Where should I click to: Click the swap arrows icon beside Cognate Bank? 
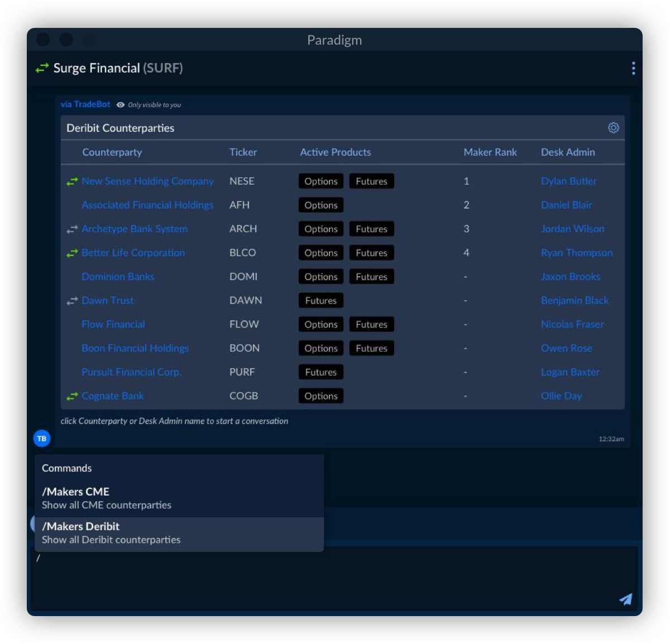click(x=71, y=396)
